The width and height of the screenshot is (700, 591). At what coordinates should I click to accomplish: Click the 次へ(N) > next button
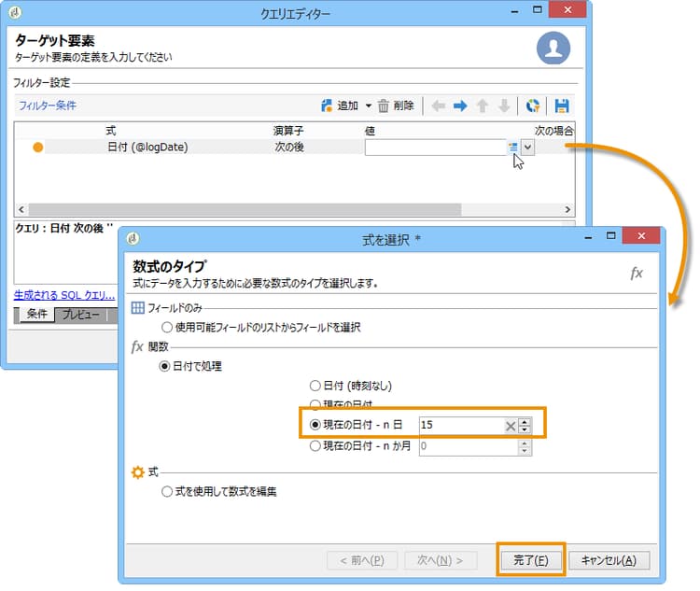click(x=441, y=560)
